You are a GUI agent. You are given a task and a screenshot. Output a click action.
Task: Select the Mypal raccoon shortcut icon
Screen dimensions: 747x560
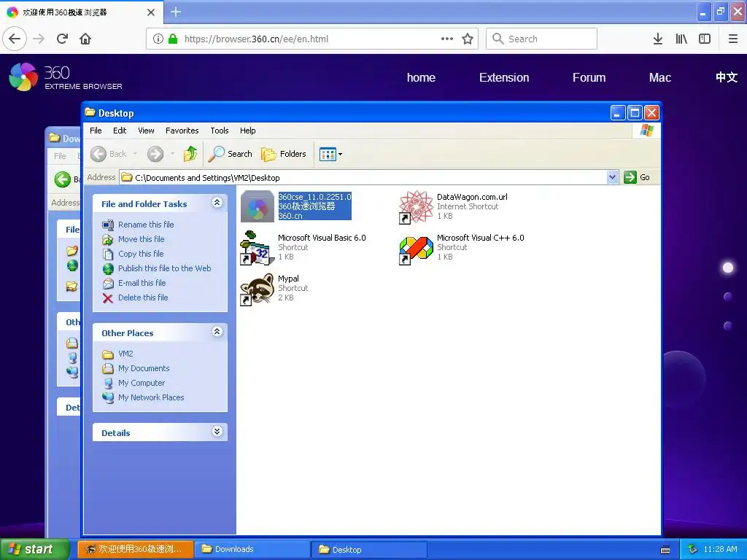pyautogui.click(x=257, y=289)
